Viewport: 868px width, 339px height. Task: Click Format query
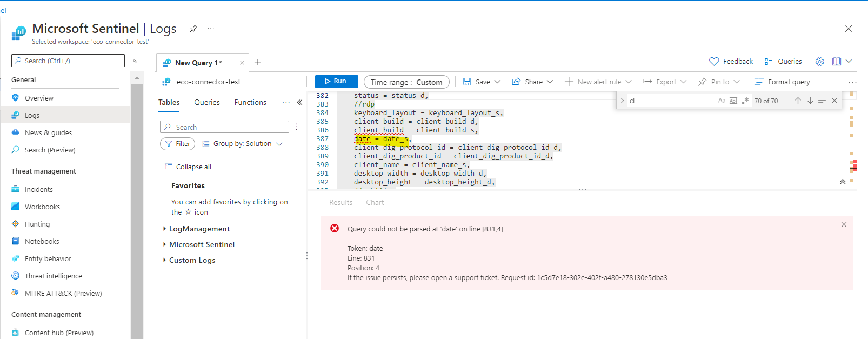tap(782, 82)
